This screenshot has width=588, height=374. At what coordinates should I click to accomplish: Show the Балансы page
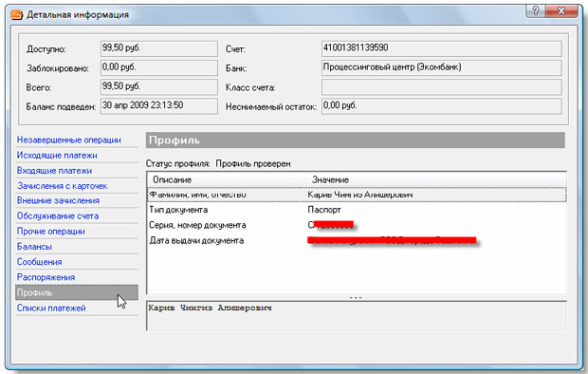[x=34, y=247]
